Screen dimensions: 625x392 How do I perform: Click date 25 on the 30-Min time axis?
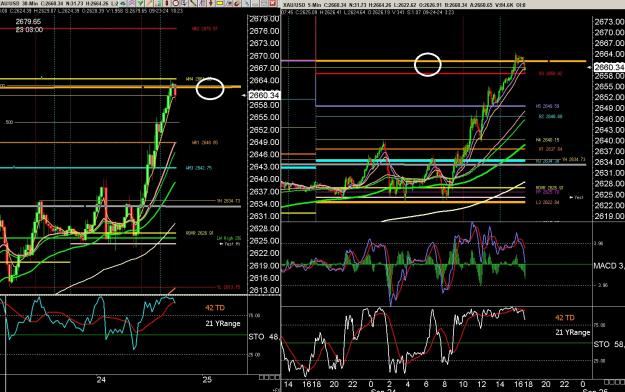point(207,380)
